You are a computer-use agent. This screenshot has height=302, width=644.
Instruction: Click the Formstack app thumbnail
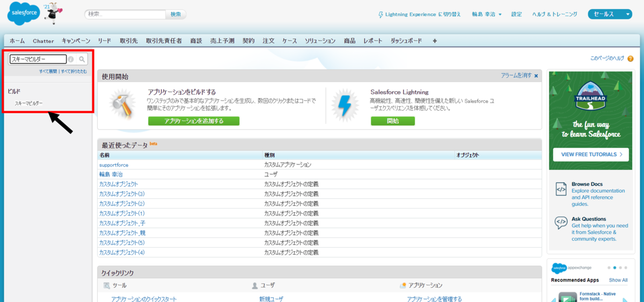pyautogui.click(x=567, y=297)
